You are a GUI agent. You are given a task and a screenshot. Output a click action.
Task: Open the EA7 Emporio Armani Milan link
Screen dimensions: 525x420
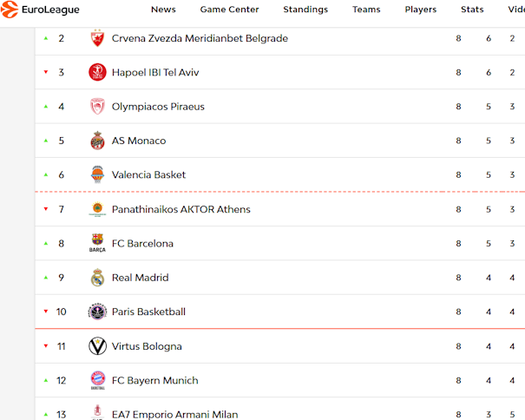click(174, 414)
